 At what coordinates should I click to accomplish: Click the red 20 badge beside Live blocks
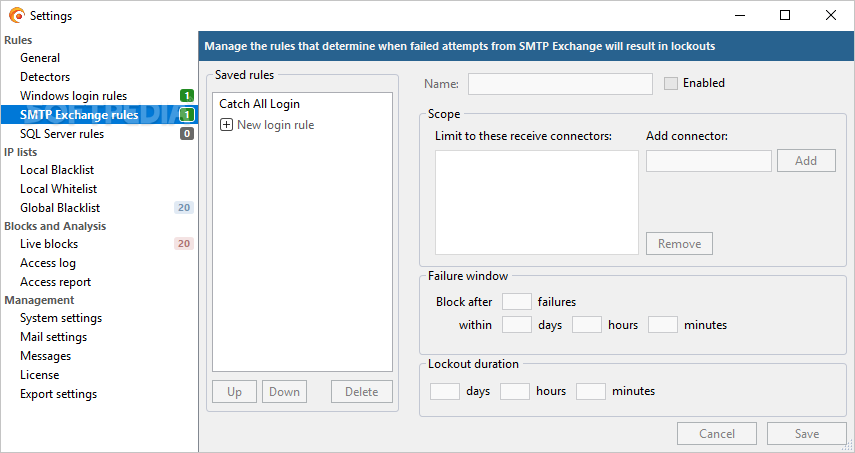point(184,244)
